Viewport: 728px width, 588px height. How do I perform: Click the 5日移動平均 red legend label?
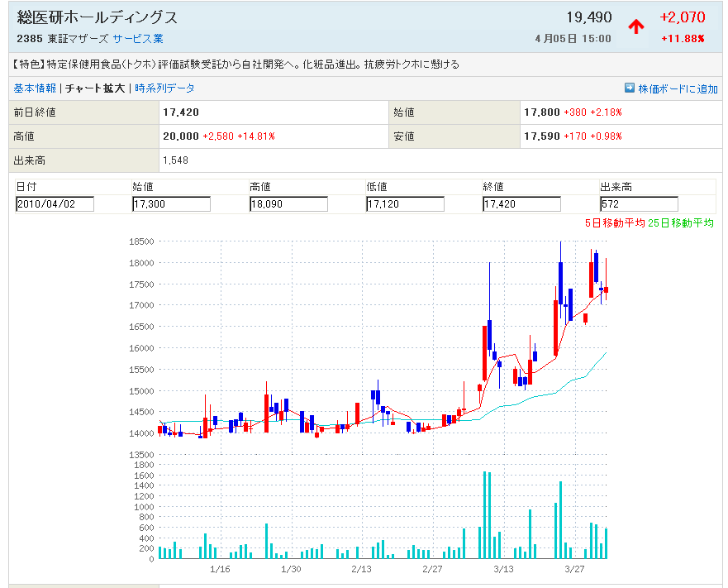614,223
